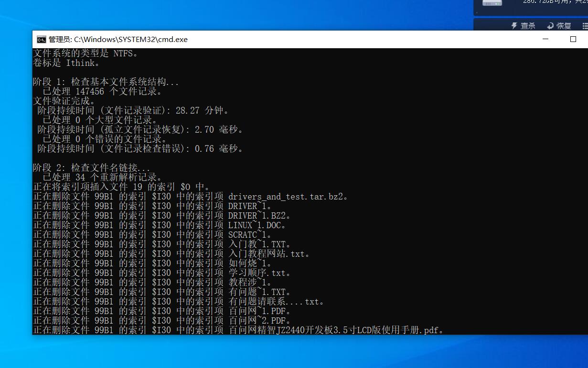Click the 阶段 2 检查文件名链接 line
Image resolution: width=588 pixels, height=368 pixels.
pyautogui.click(x=92, y=168)
